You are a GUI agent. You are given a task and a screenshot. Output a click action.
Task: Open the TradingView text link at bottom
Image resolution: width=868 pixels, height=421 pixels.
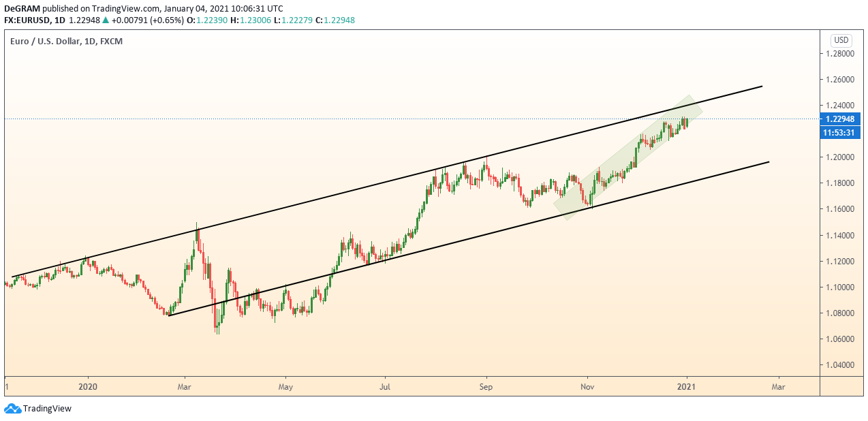(x=47, y=409)
